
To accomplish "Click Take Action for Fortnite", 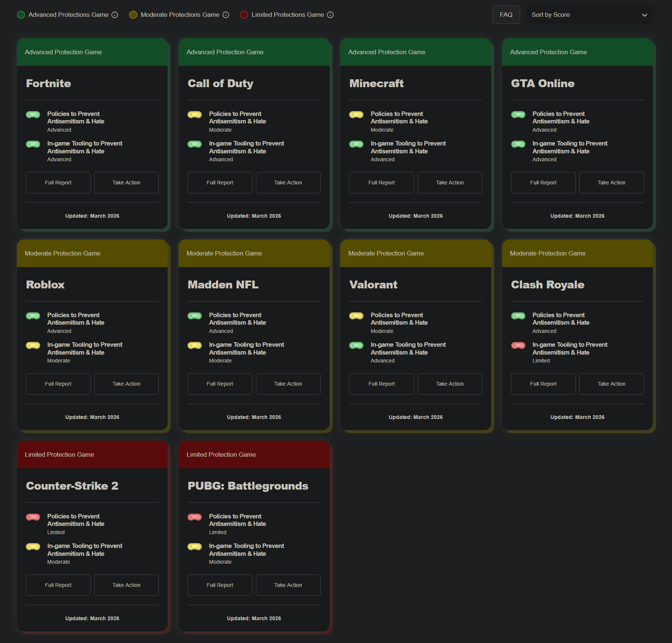I will coord(126,183).
